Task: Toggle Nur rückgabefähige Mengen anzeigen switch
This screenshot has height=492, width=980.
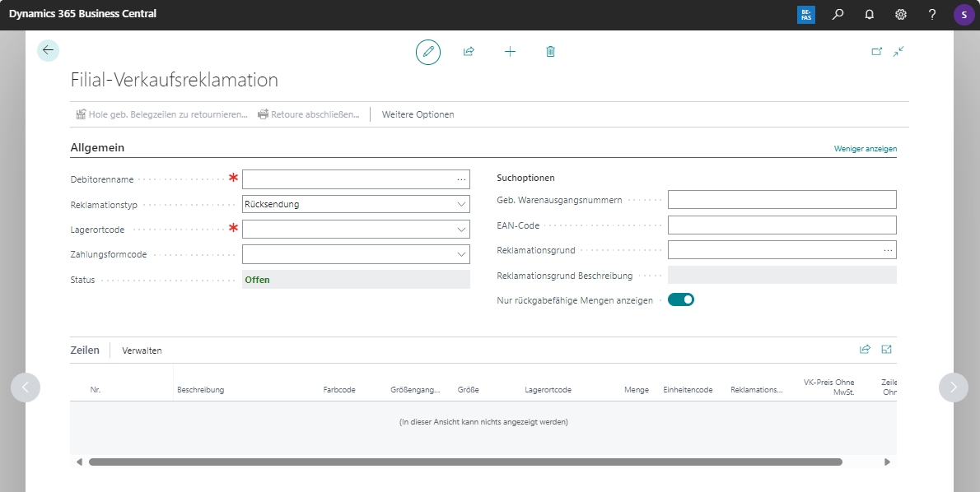Action: [x=681, y=300]
